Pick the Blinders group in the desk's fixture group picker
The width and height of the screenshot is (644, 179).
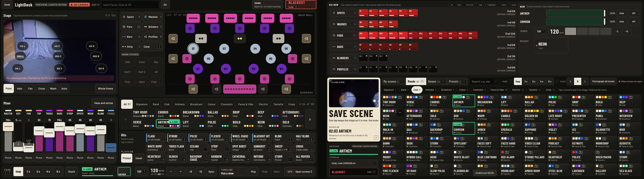tap(153, 27)
